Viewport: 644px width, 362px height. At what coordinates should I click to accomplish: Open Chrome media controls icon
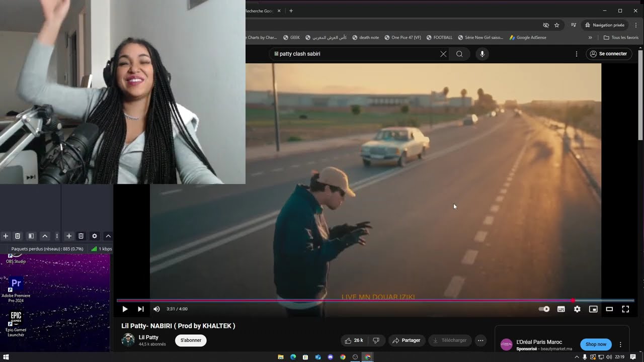point(573,25)
